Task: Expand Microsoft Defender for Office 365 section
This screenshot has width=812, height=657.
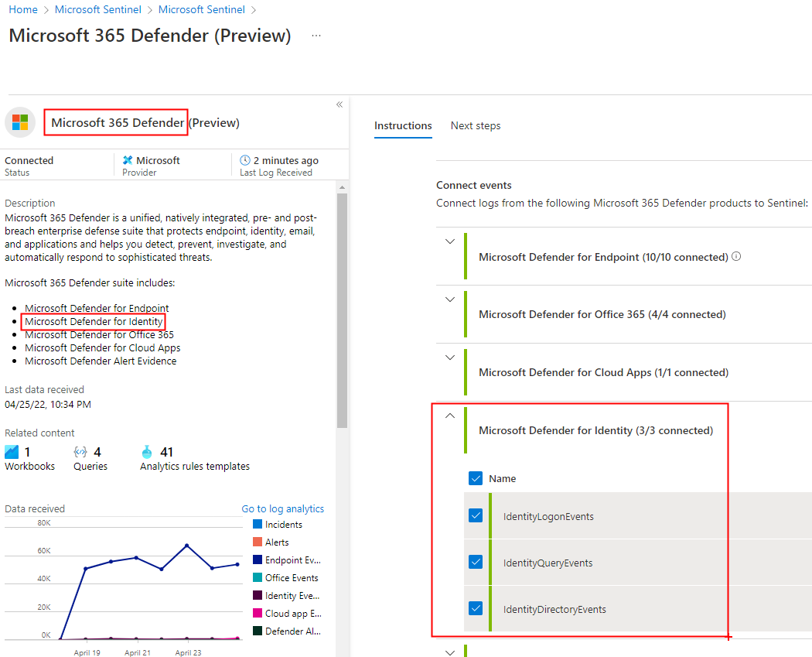Action: click(450, 299)
